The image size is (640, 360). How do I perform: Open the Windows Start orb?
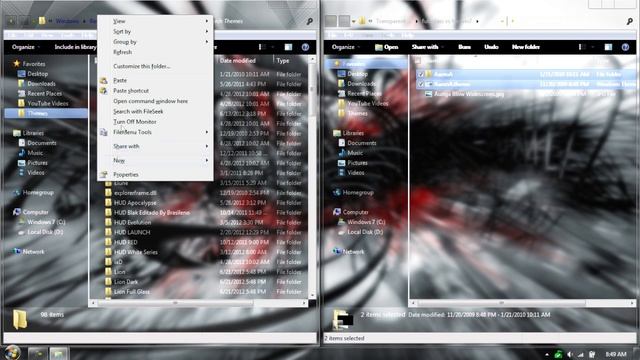pos(12,353)
